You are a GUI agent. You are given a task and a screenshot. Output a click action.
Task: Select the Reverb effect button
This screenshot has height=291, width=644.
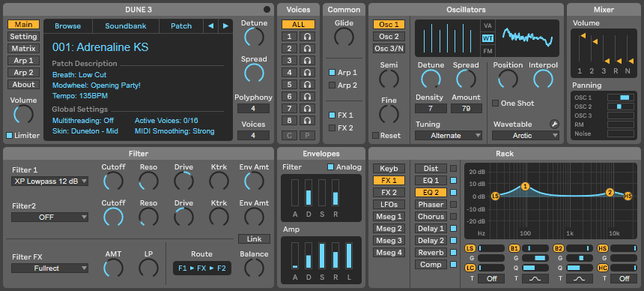click(x=431, y=253)
